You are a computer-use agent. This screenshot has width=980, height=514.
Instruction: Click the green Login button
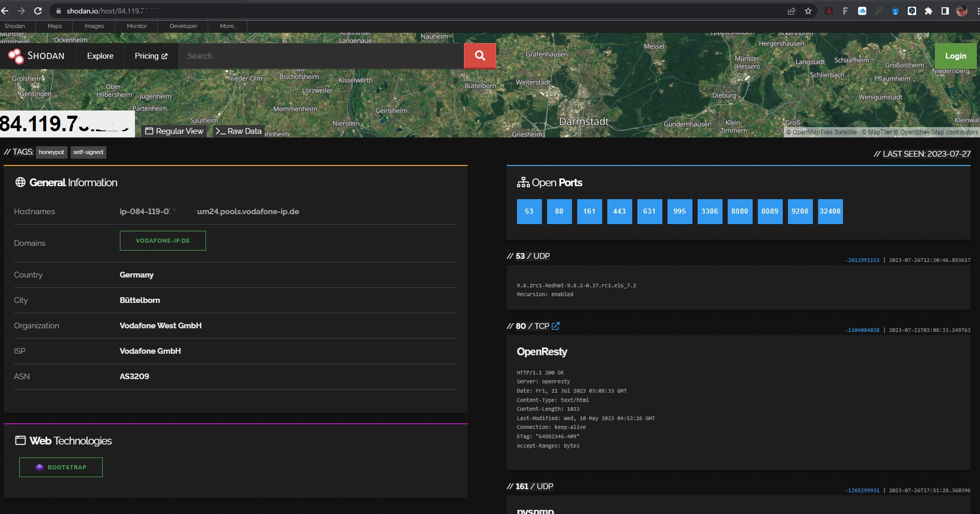click(956, 55)
